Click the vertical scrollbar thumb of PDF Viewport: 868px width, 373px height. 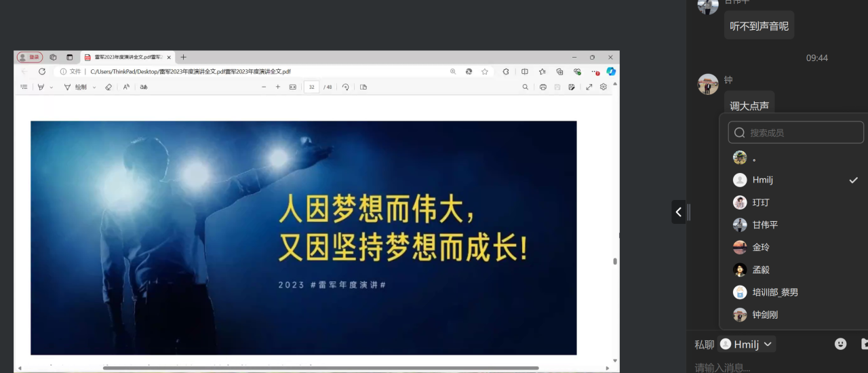coord(615,261)
